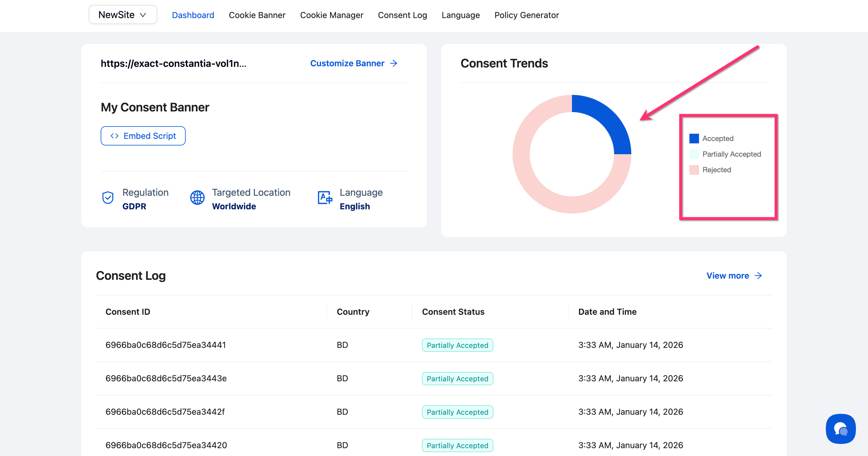The image size is (868, 456).
Task: Click arrow icon next to View more
Action: 758,276
